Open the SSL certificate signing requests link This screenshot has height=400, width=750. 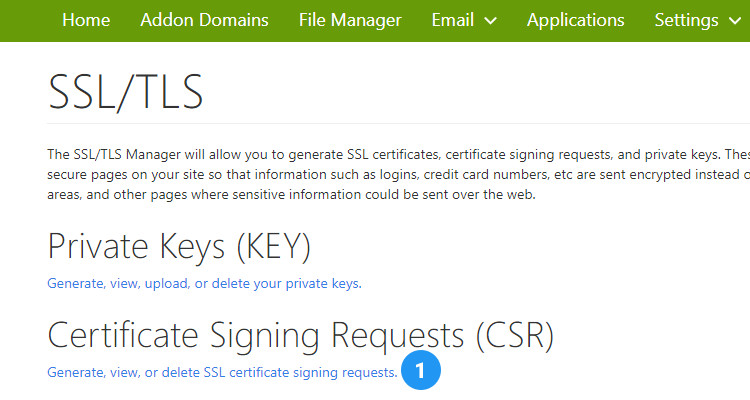tap(222, 372)
